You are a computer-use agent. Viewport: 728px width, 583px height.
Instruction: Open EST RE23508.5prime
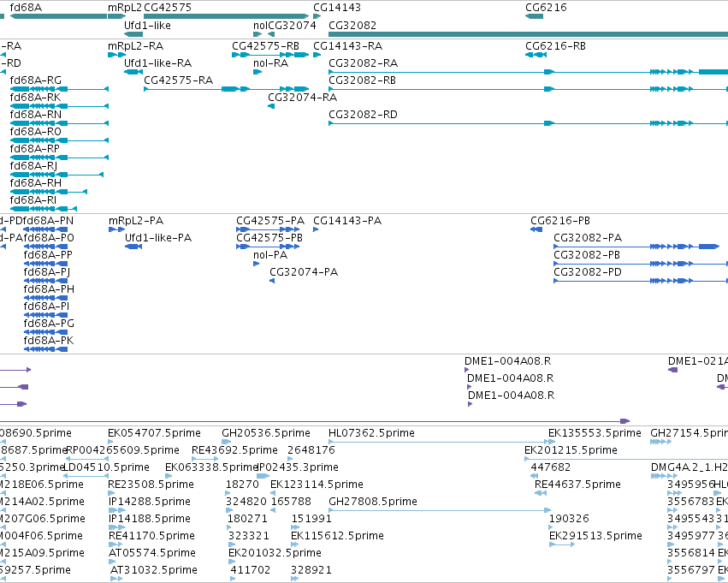point(110,493)
